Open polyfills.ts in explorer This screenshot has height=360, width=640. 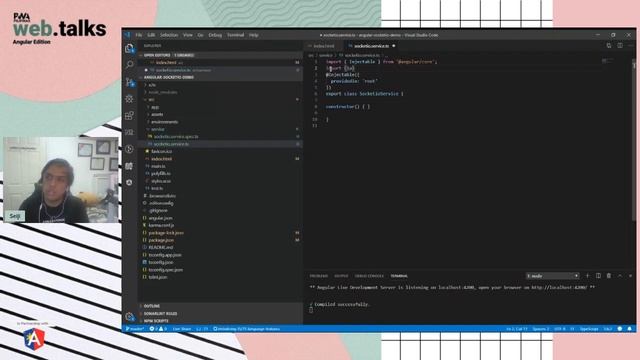coord(220,173)
